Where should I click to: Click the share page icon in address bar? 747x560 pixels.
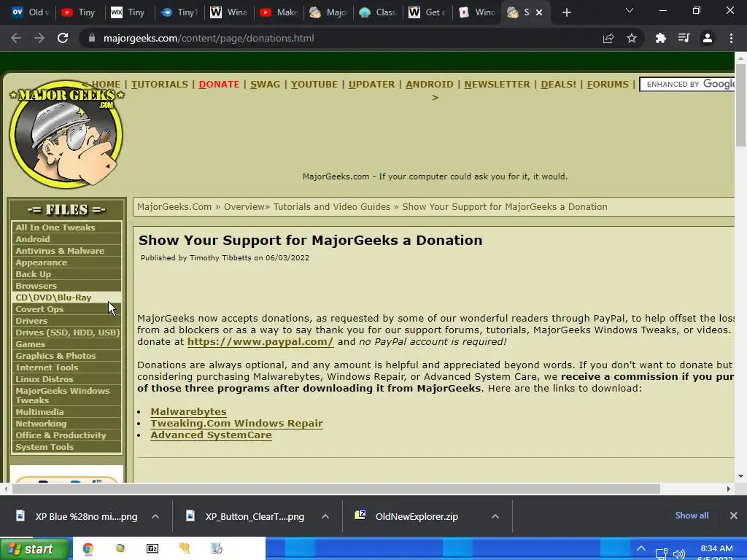pos(608,38)
